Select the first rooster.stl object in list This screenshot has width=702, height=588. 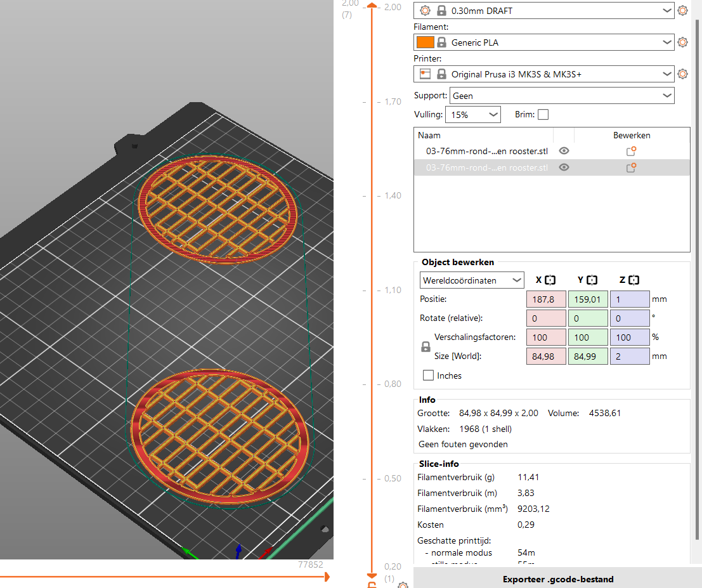(x=486, y=151)
